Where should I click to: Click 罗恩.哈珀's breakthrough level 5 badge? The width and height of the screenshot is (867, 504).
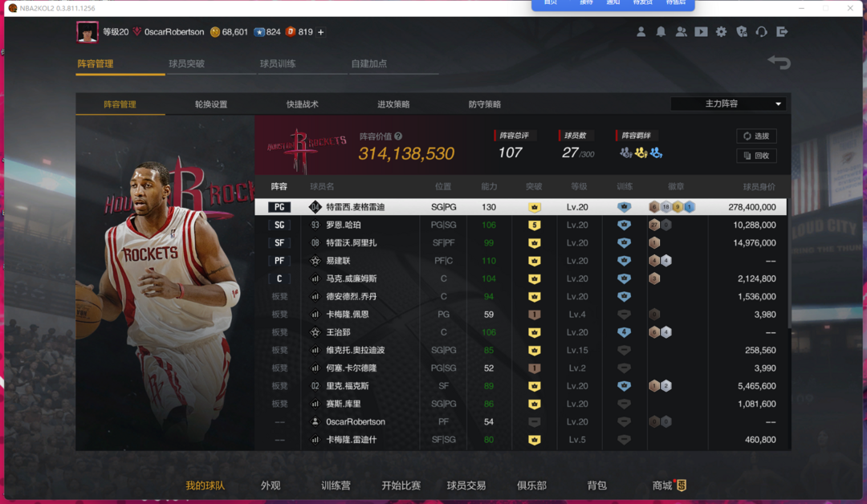534,225
